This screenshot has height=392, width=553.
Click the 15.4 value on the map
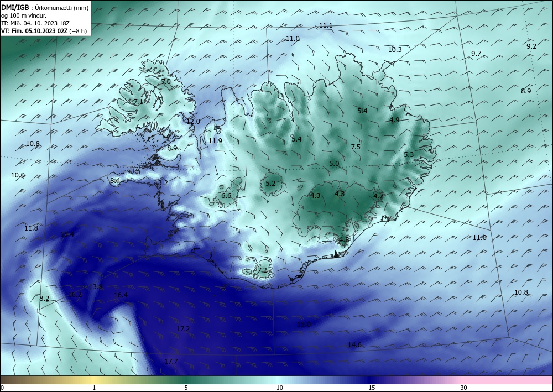point(67,234)
